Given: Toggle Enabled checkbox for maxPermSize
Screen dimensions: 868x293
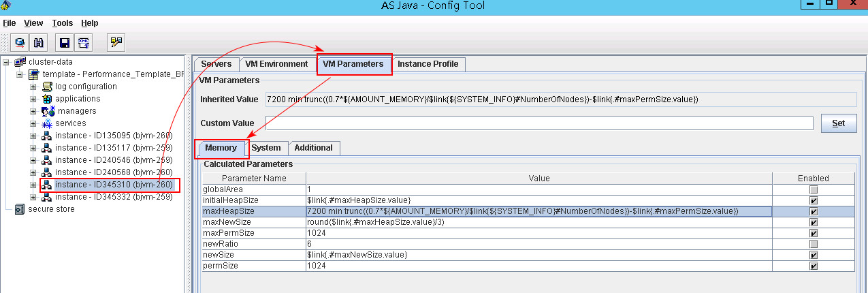Looking at the screenshot, I should pyautogui.click(x=814, y=233).
